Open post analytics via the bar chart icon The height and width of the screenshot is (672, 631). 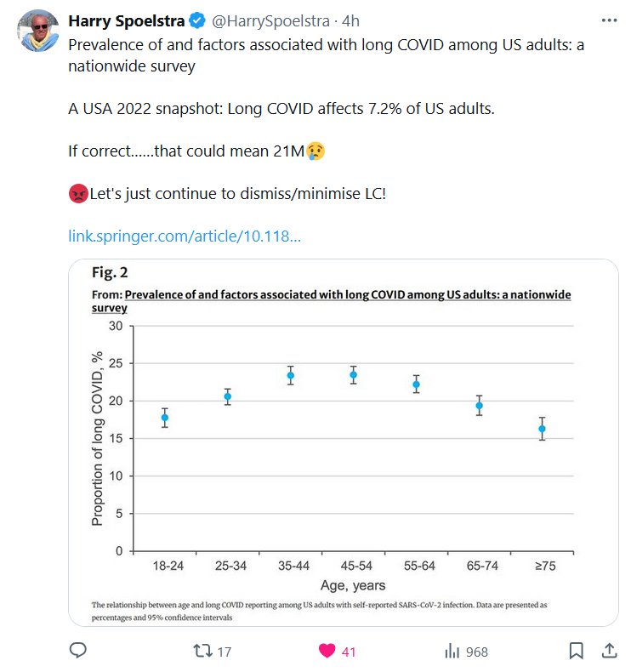[x=452, y=651]
